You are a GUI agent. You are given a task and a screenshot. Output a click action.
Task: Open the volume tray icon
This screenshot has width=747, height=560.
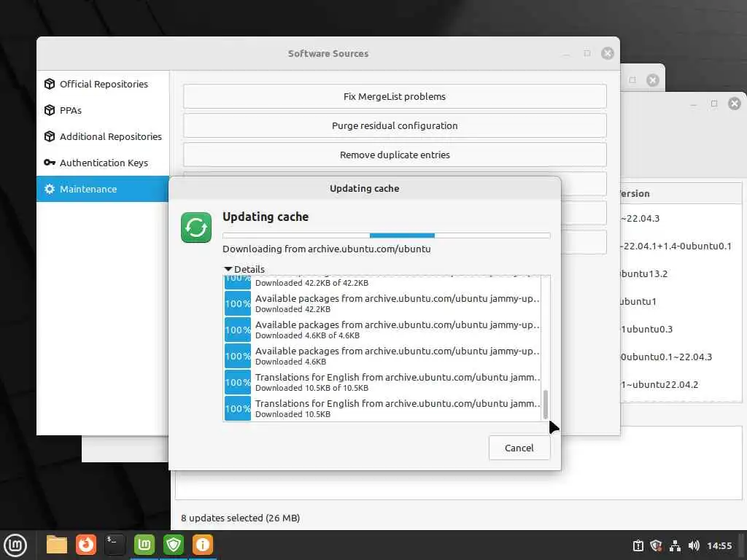(x=694, y=545)
